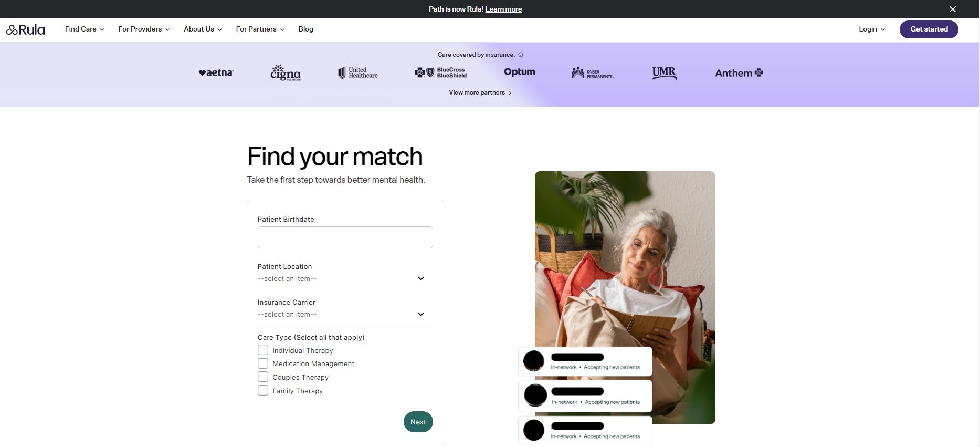The image size is (980, 447).
Task: Open the For Providers menu
Action: [144, 29]
